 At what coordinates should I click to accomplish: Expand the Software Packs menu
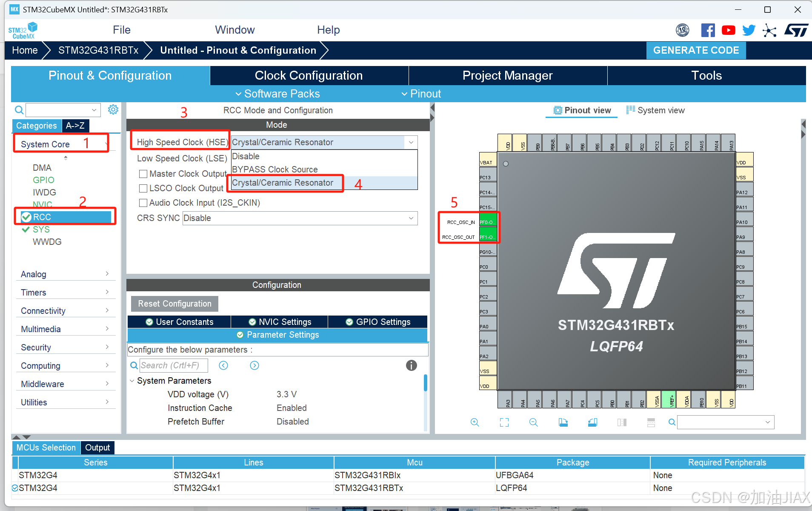(x=277, y=94)
